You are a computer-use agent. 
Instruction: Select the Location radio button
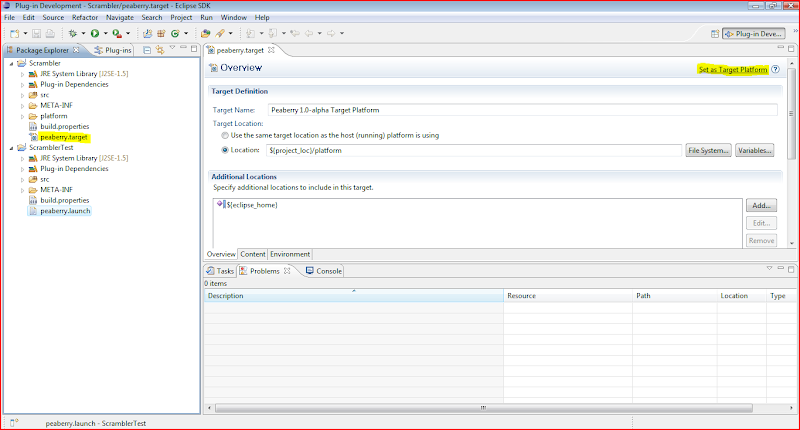tap(225, 150)
